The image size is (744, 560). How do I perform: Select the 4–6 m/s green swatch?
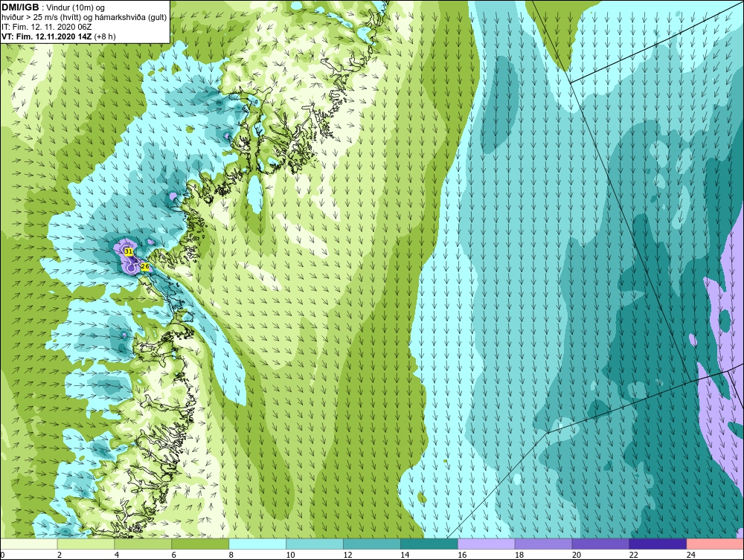tap(143, 544)
